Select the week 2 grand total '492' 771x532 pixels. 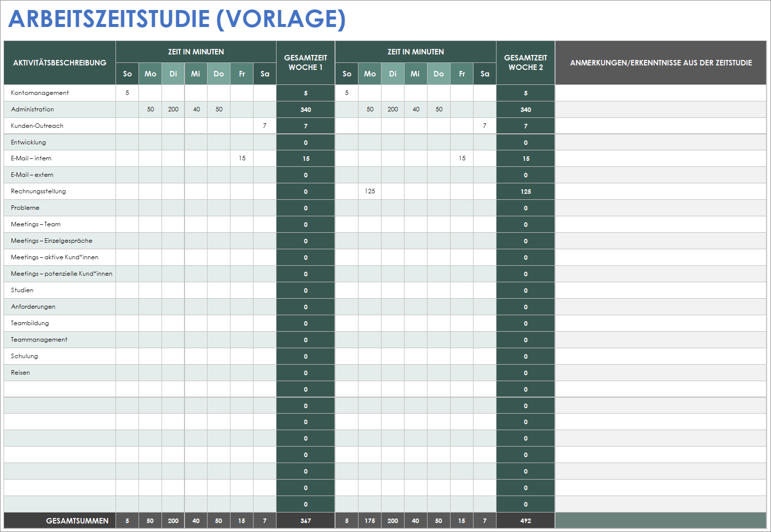[x=525, y=521]
